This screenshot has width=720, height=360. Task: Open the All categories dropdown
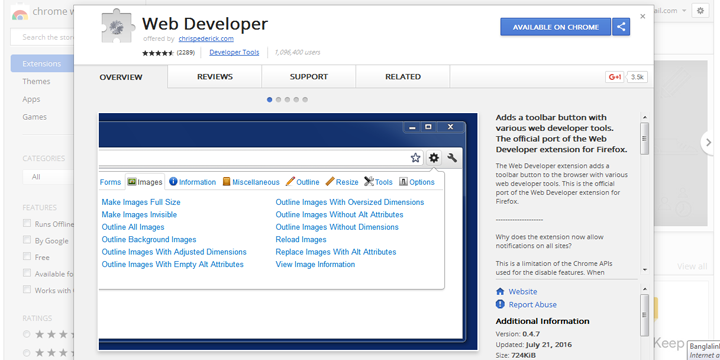[x=48, y=177]
